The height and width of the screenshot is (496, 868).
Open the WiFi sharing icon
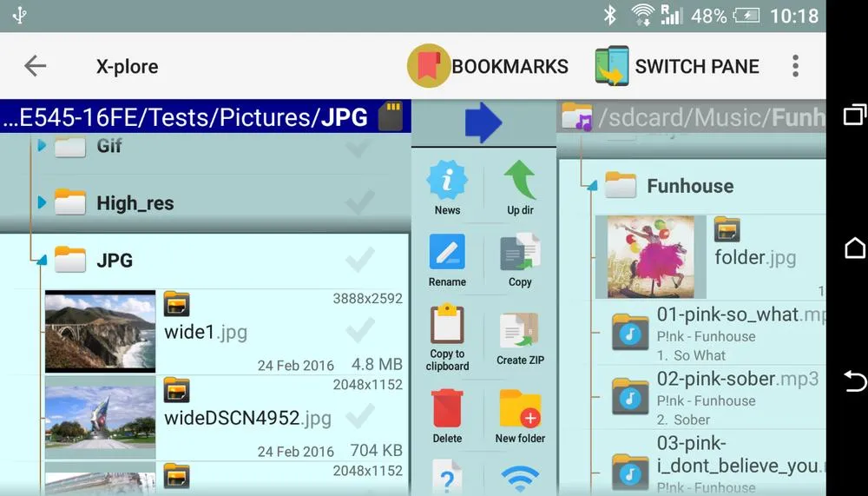click(x=520, y=479)
